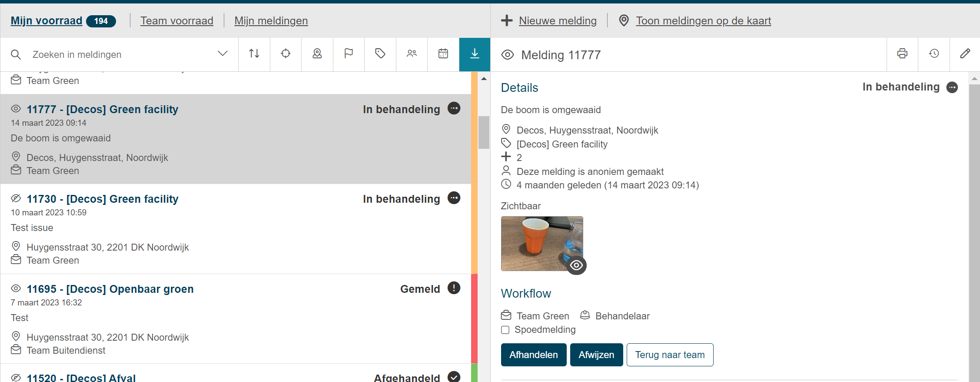This screenshot has width=980, height=382.
Task: Select 11777 - [Decos] Green facility title
Action: [x=103, y=109]
